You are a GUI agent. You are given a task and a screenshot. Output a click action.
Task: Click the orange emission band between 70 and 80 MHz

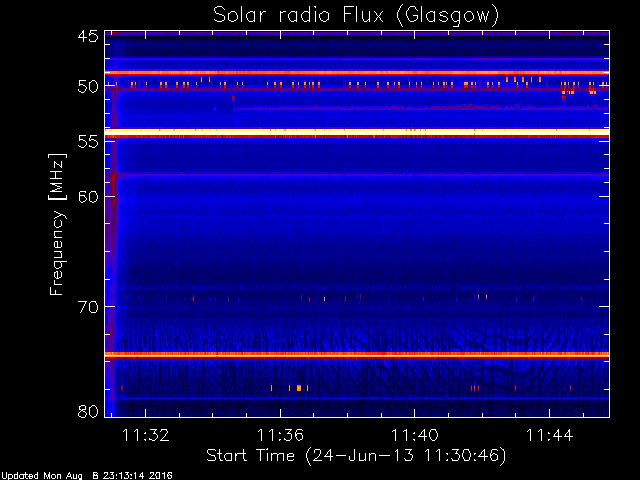pyautogui.click(x=357, y=355)
